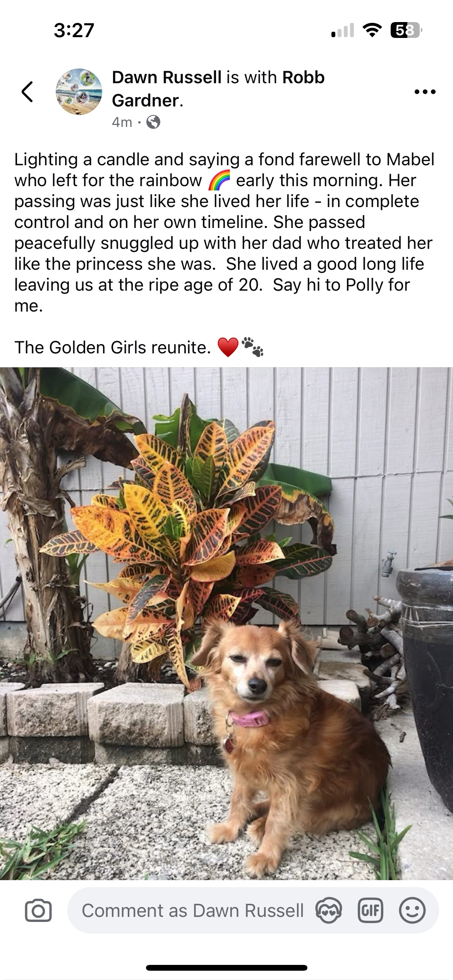Open the GIF picker icon
The height and width of the screenshot is (980, 453).
coord(370,911)
